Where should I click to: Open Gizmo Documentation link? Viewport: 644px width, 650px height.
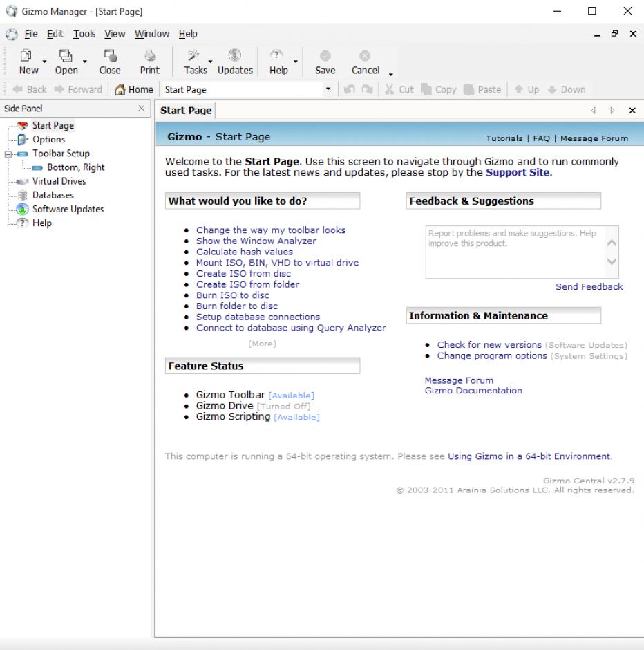point(473,391)
